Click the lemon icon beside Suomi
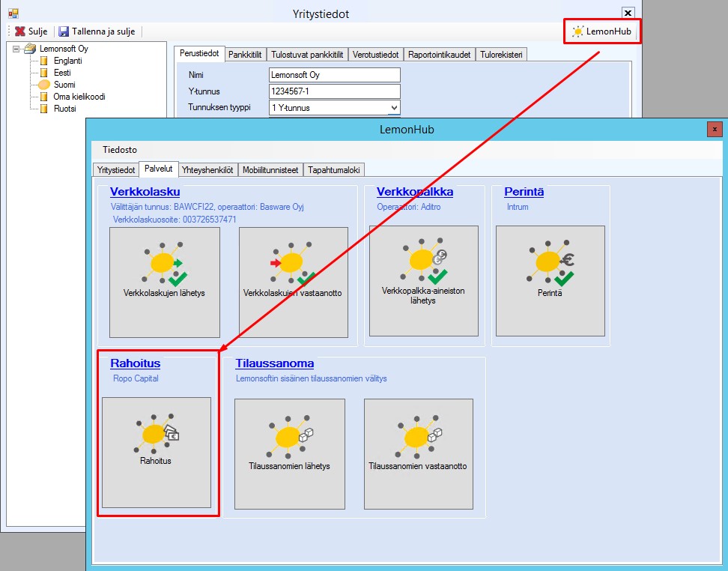Viewport: 728px width, 571px height. click(43, 85)
